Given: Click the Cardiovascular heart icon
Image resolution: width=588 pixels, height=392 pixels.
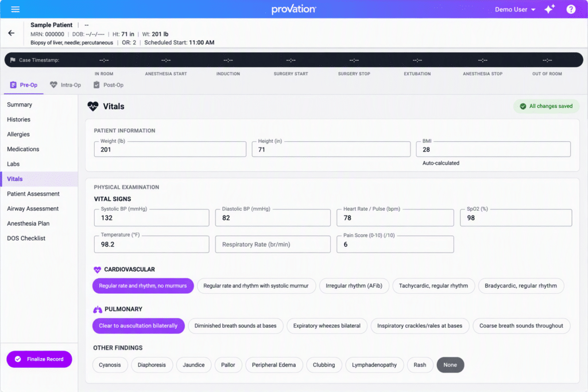Looking at the screenshot, I should [97, 269].
